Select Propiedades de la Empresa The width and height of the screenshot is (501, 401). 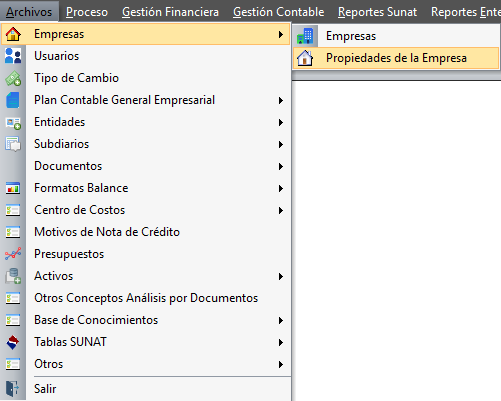pyautogui.click(x=396, y=58)
